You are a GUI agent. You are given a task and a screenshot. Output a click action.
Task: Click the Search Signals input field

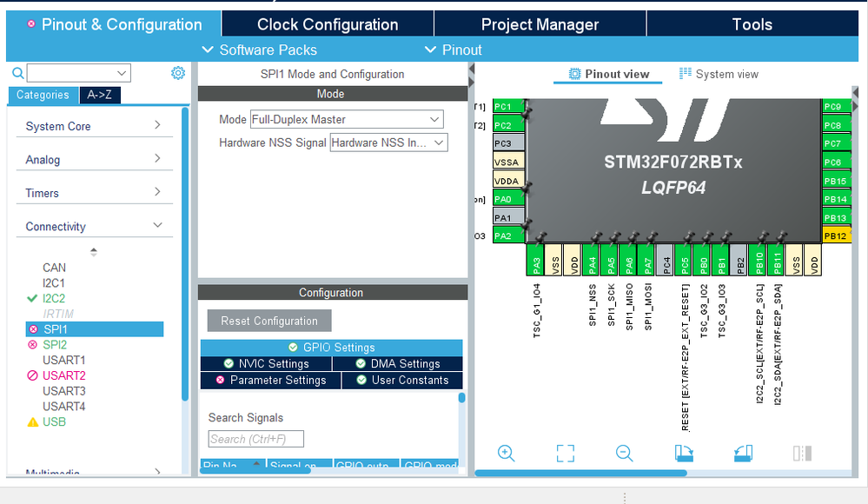tap(255, 439)
